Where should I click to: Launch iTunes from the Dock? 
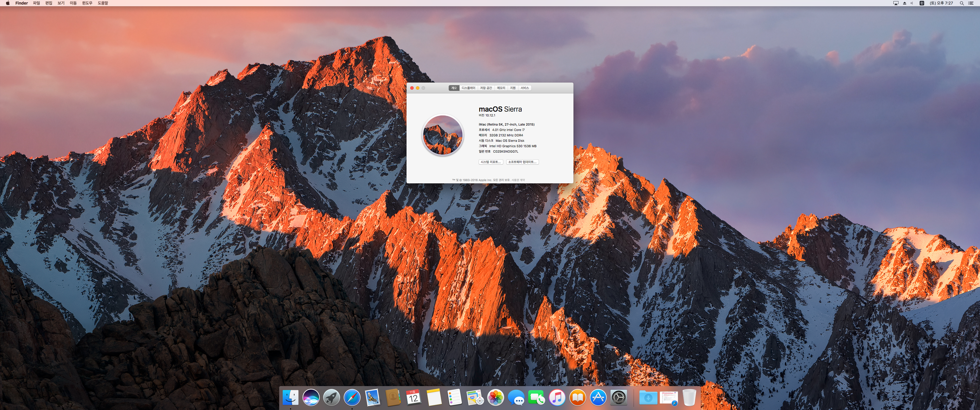click(x=557, y=398)
